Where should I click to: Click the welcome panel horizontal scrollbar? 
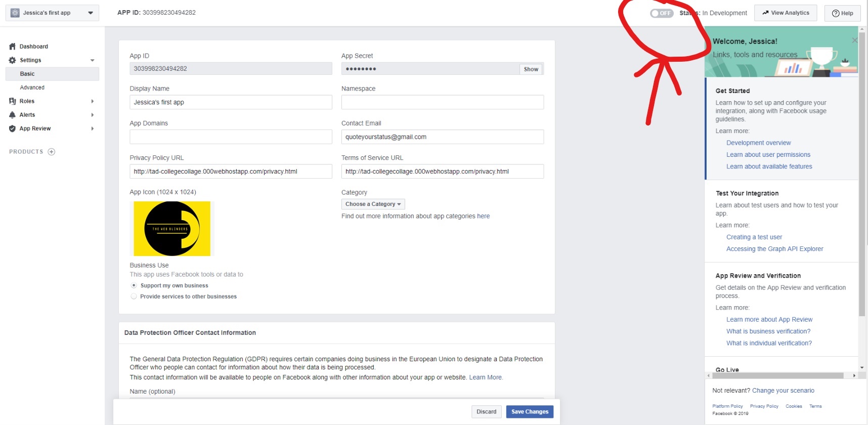click(x=778, y=375)
